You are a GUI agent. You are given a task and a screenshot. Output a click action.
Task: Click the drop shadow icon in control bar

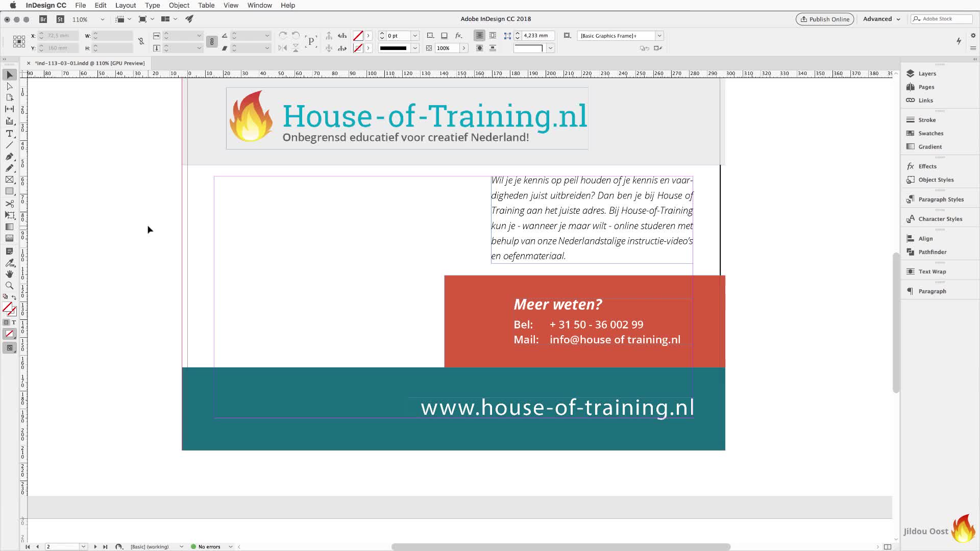(444, 36)
